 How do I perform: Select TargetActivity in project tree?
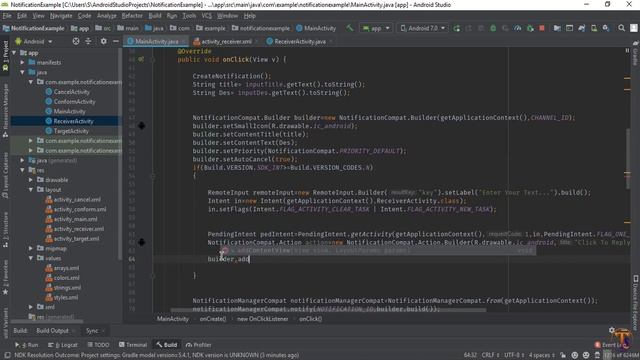71,131
